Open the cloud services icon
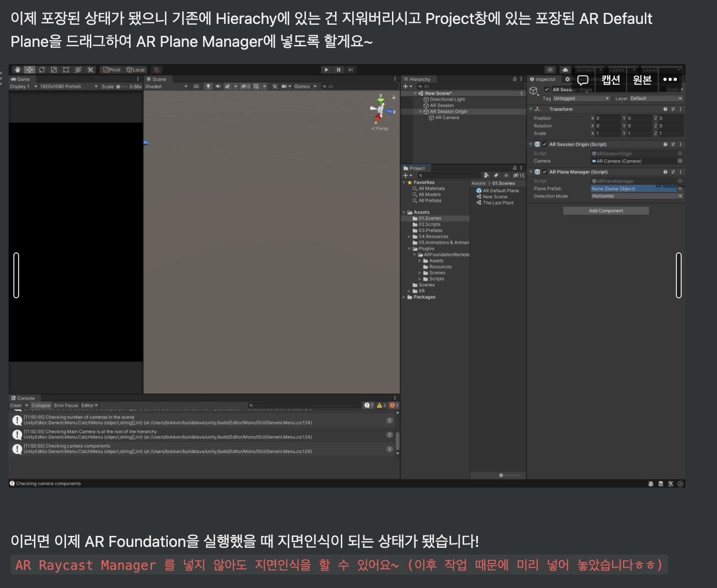The image size is (717, 588). (565, 70)
